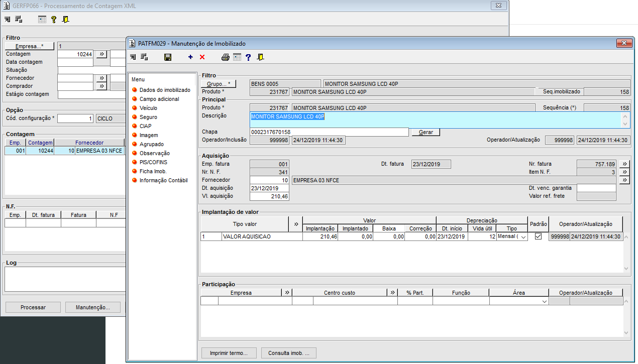Click the lookup arrow beside Item N. F.
The height and width of the screenshot is (364, 638).
[624, 172]
